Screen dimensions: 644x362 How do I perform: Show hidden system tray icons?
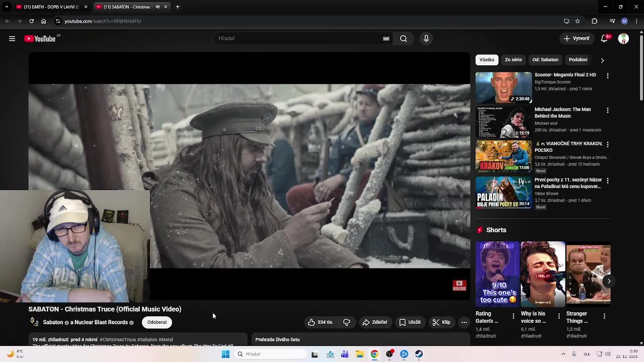coord(563,354)
